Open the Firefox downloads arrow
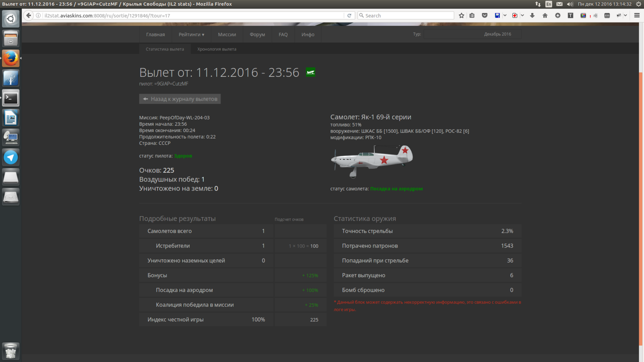Screen dimensions: 644x362 [532, 15]
